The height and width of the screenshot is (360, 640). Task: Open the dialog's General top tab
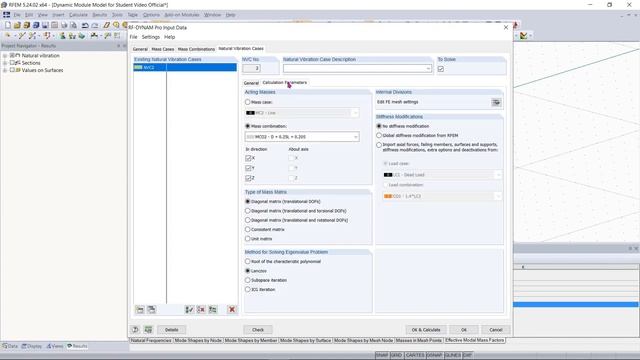[x=140, y=49]
